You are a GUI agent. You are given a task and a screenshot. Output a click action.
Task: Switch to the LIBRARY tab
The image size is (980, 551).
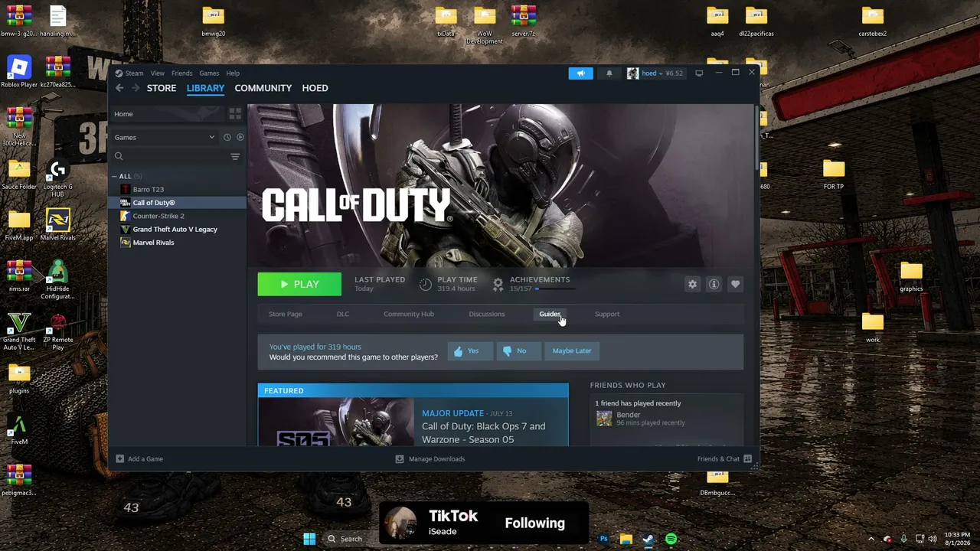[205, 88]
